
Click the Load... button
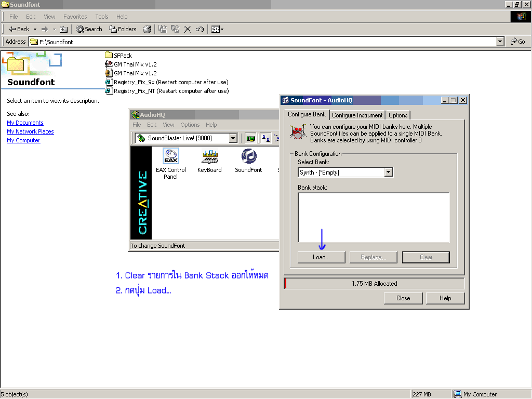point(321,257)
